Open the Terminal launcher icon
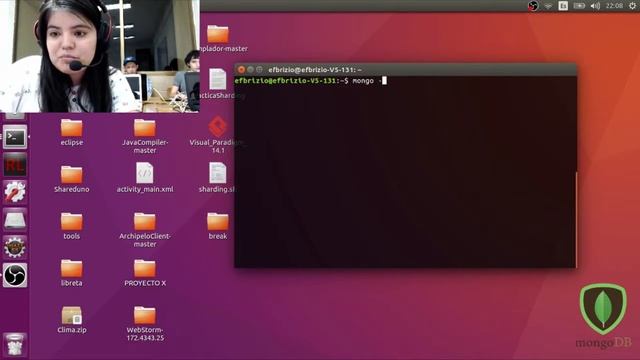 tap(15, 137)
